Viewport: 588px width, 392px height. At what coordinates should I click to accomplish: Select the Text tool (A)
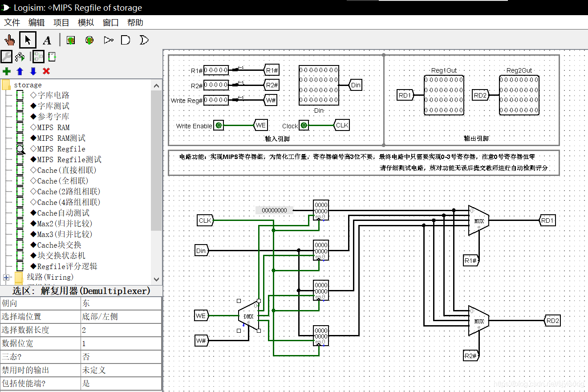(x=47, y=41)
